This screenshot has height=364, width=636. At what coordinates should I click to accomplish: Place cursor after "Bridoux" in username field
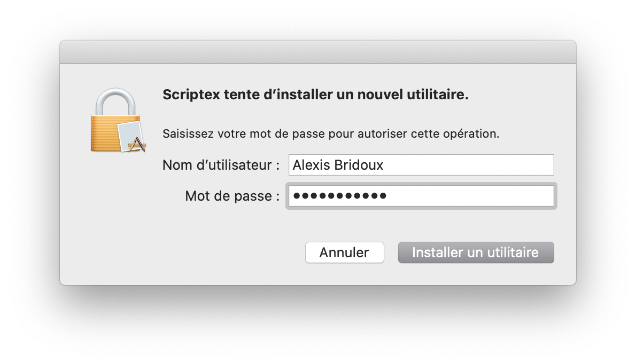pyautogui.click(x=384, y=165)
